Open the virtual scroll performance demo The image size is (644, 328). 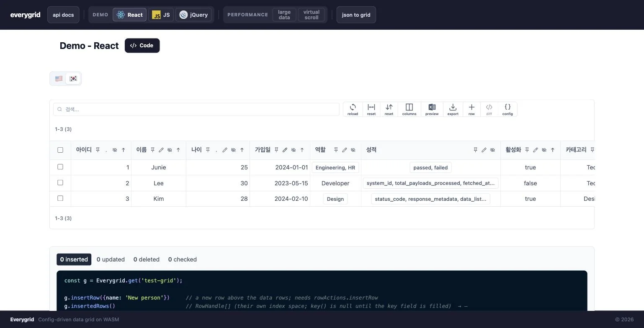312,15
